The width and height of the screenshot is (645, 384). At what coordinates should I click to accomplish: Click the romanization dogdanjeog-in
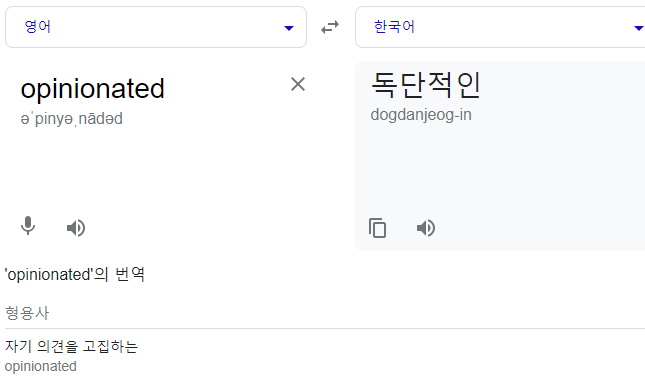click(x=421, y=115)
